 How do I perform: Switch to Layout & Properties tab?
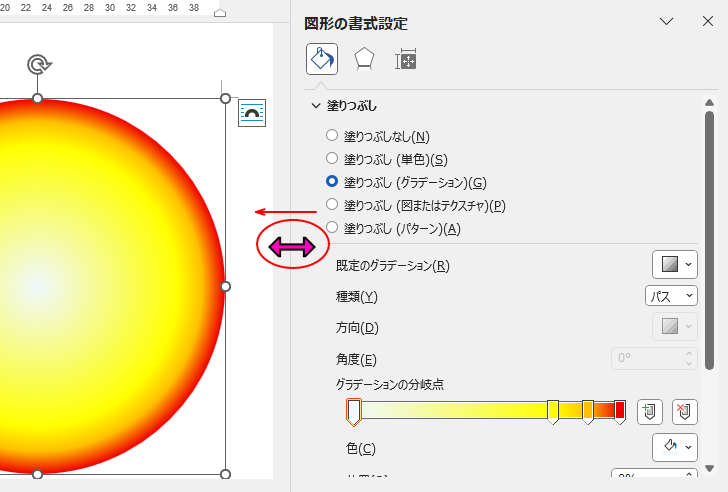[x=406, y=59]
